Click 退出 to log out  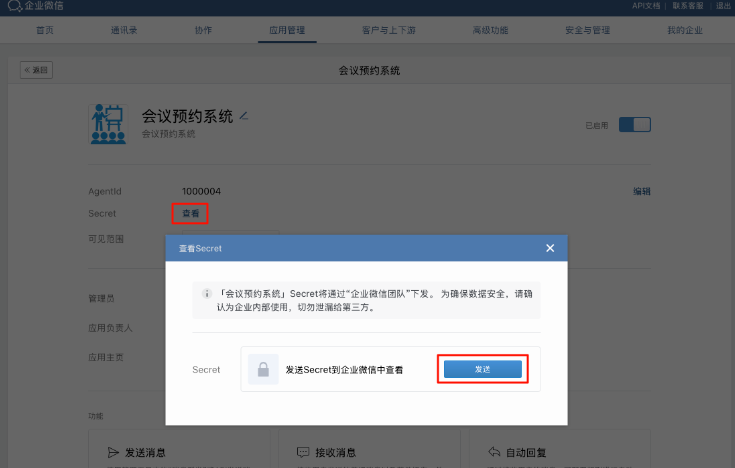[723, 6]
